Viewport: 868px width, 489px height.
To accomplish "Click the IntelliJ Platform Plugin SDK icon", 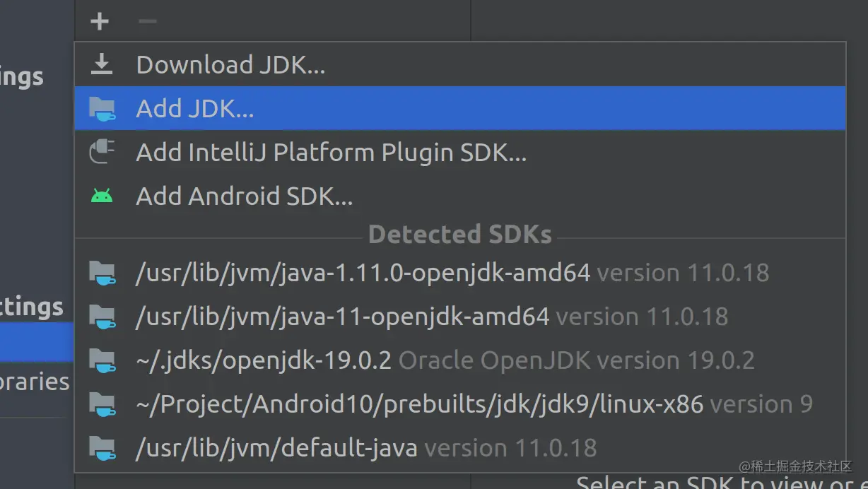I will point(102,153).
